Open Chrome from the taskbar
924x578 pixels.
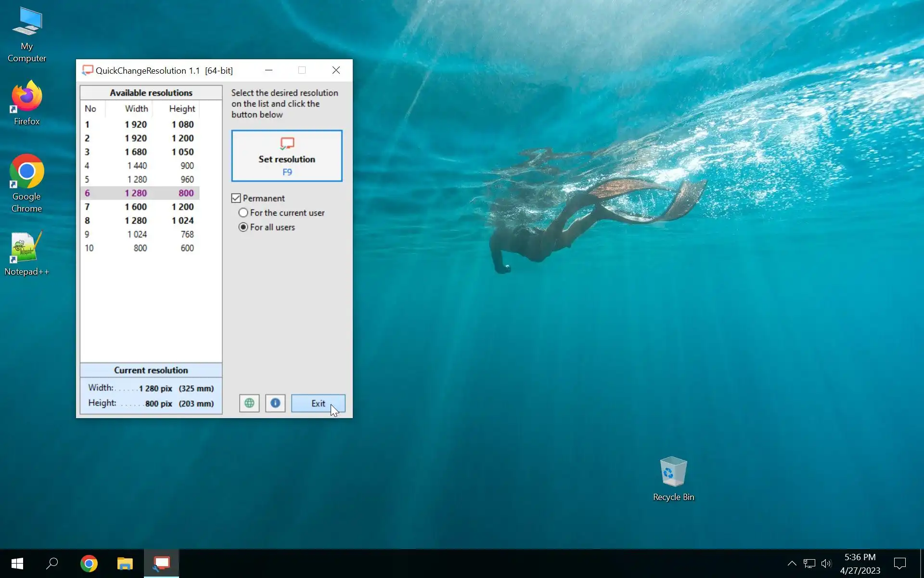89,564
